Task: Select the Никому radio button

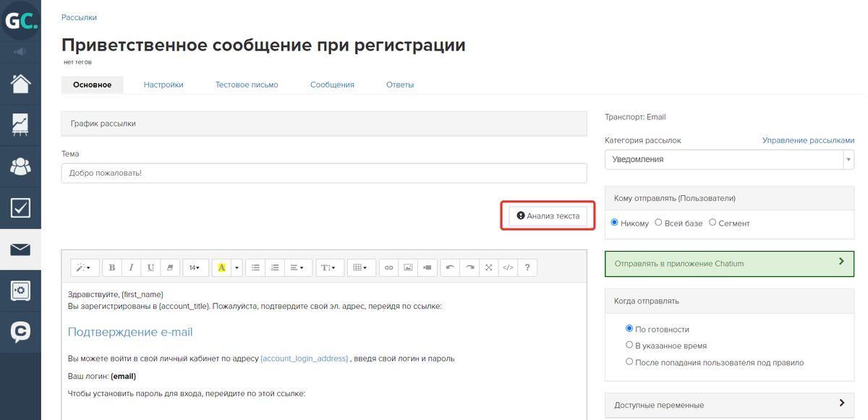Action: [x=615, y=223]
